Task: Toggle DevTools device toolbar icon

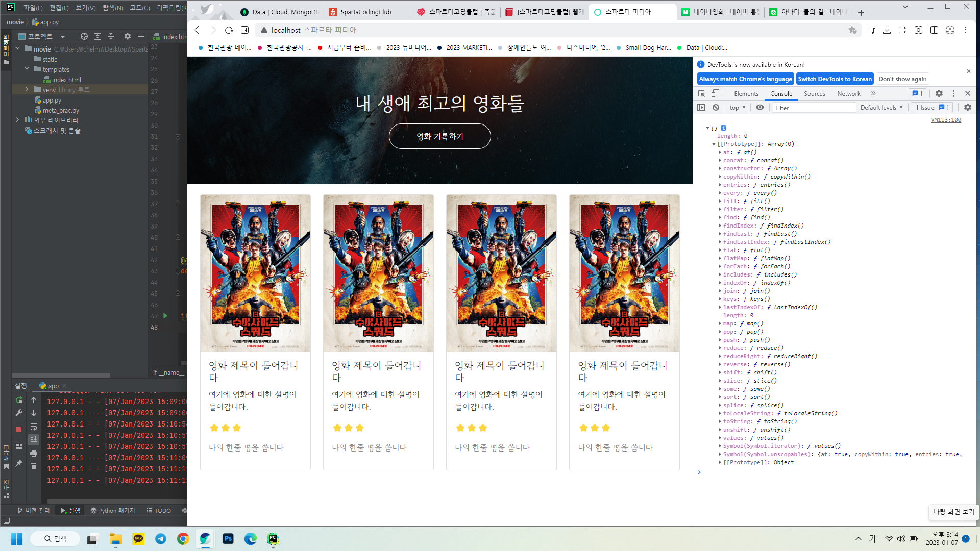Action: (x=716, y=93)
